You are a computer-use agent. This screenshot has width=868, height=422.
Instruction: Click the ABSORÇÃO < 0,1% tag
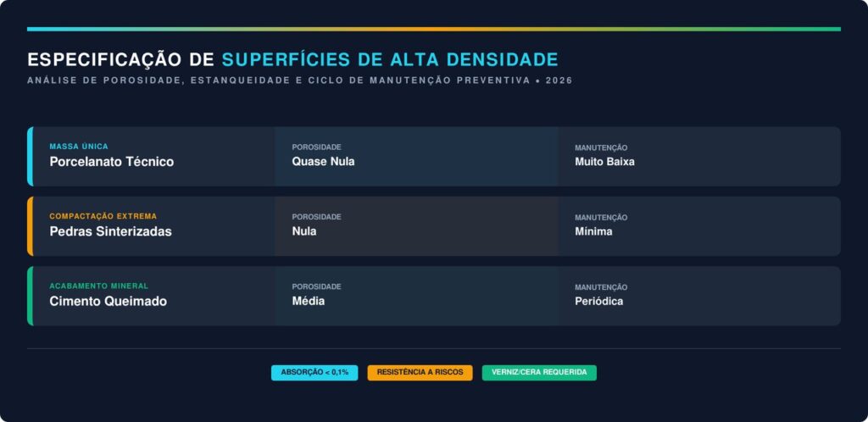point(314,373)
